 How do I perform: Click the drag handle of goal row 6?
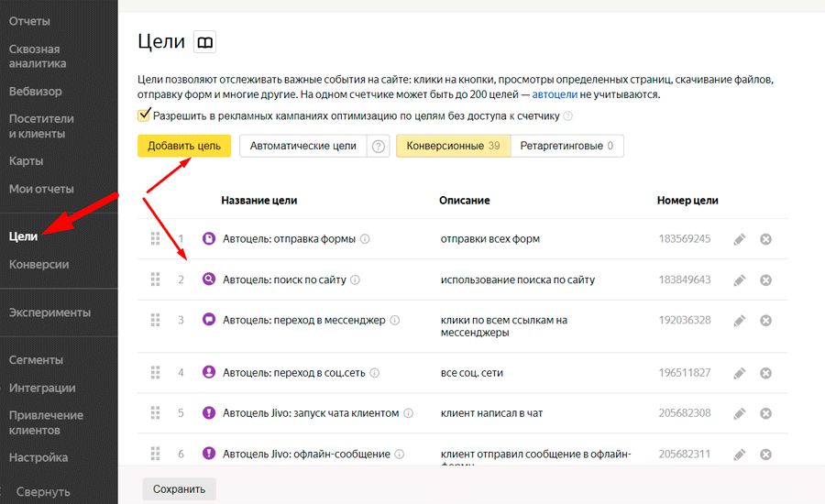coord(155,454)
